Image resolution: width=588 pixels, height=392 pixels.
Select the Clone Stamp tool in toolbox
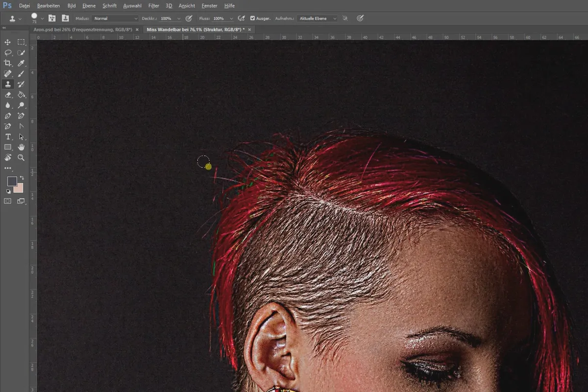click(x=8, y=84)
